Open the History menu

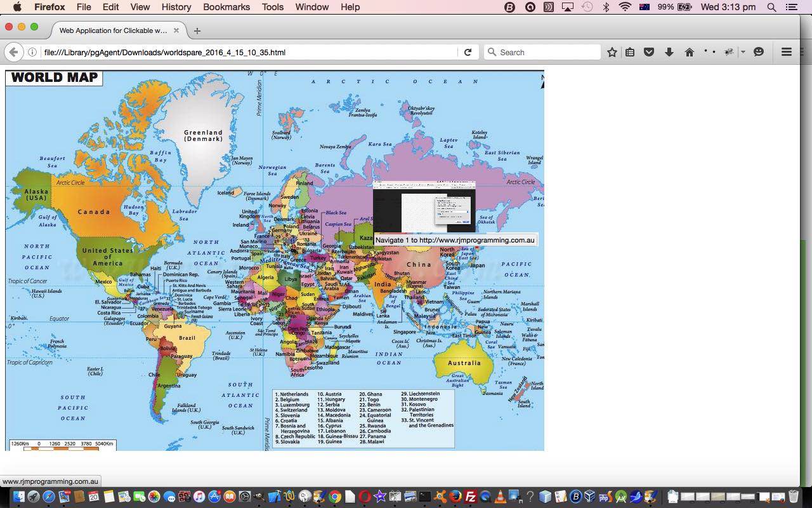[x=176, y=7]
